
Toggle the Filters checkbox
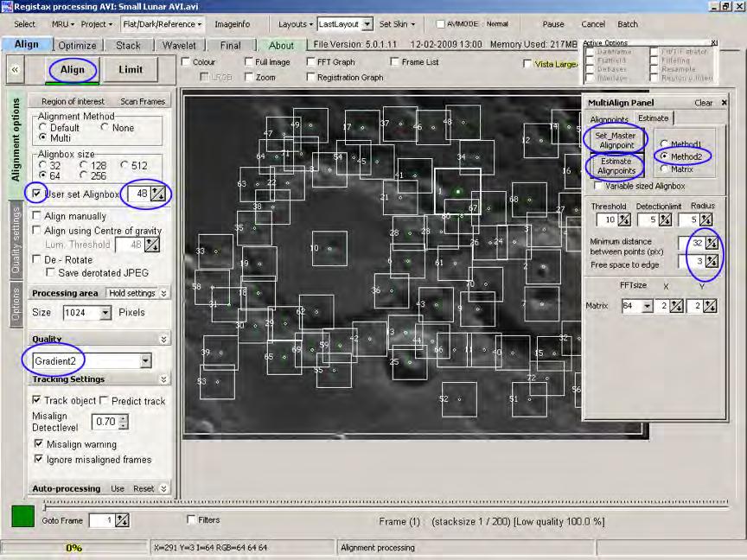[x=191, y=519]
